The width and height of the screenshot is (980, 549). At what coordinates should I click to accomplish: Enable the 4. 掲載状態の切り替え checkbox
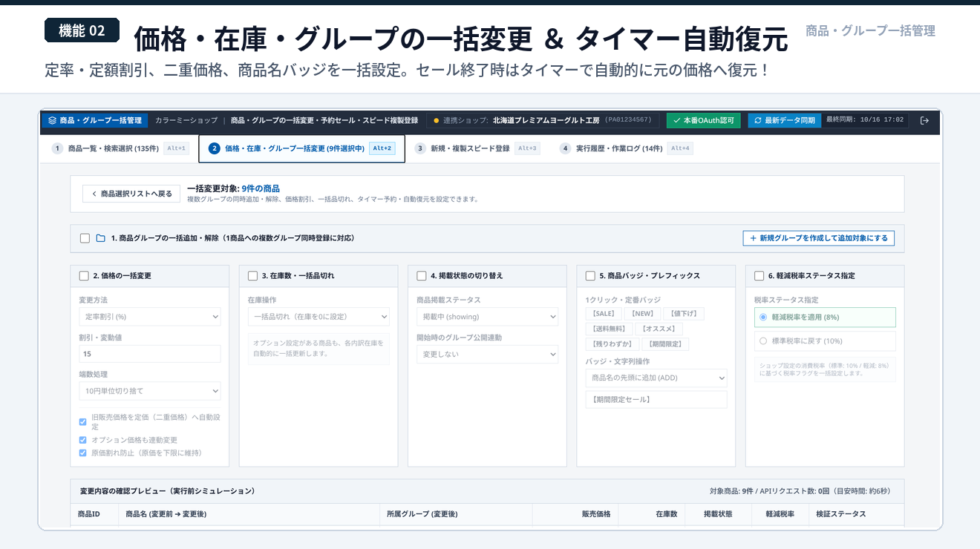(x=422, y=276)
